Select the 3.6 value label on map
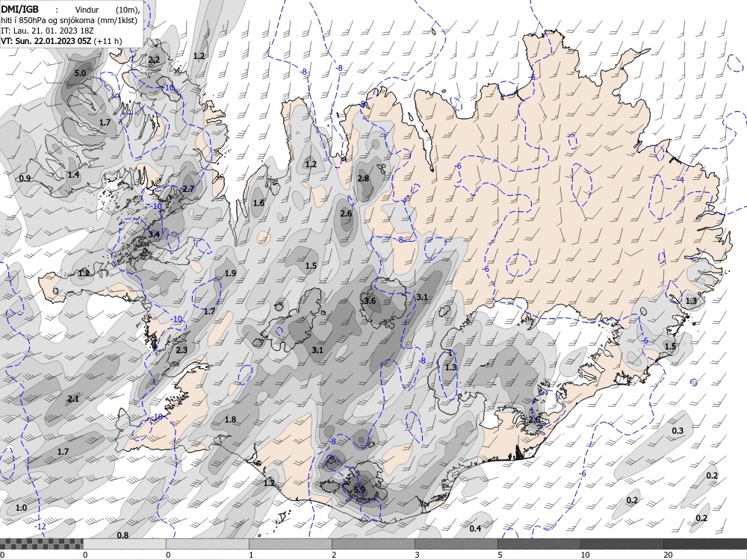Image resolution: width=747 pixels, height=560 pixels. click(x=370, y=301)
